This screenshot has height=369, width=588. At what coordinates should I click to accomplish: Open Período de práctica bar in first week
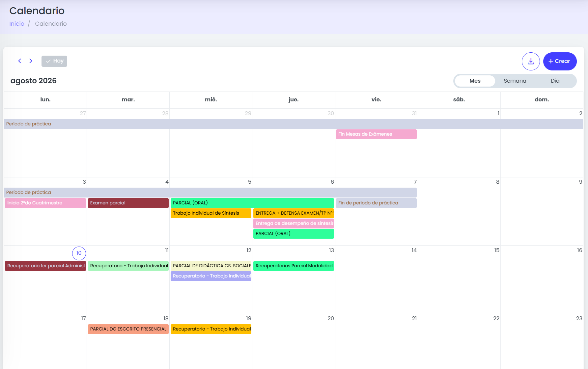click(x=294, y=124)
